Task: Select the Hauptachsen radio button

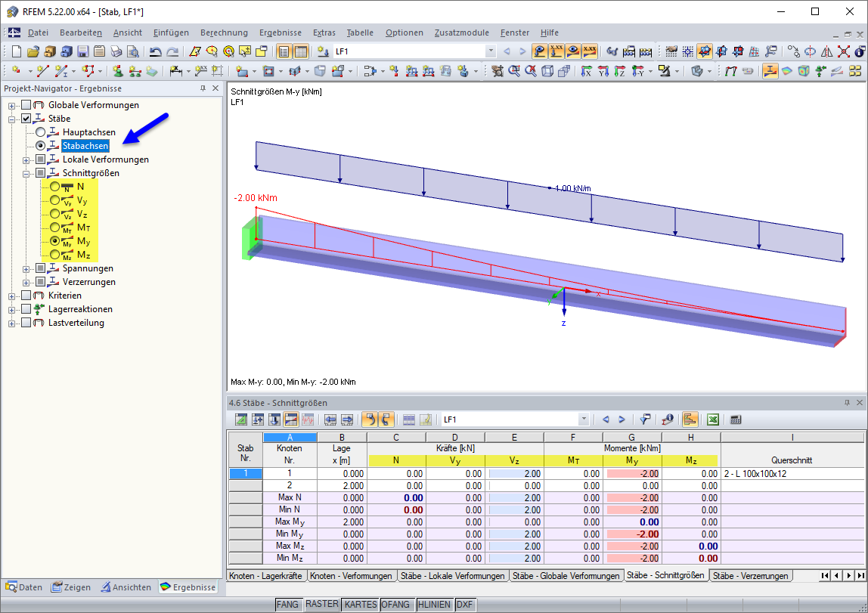Action: point(40,132)
